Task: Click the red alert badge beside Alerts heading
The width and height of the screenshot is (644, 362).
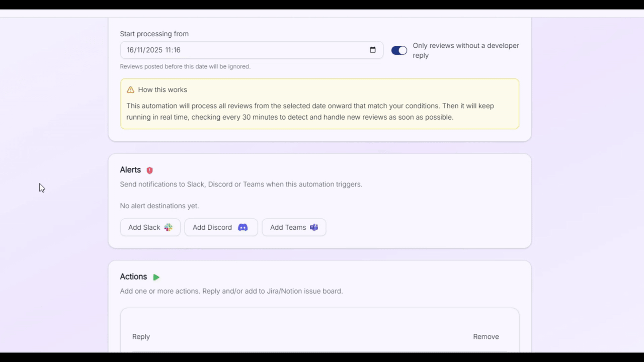Action: tap(149, 170)
